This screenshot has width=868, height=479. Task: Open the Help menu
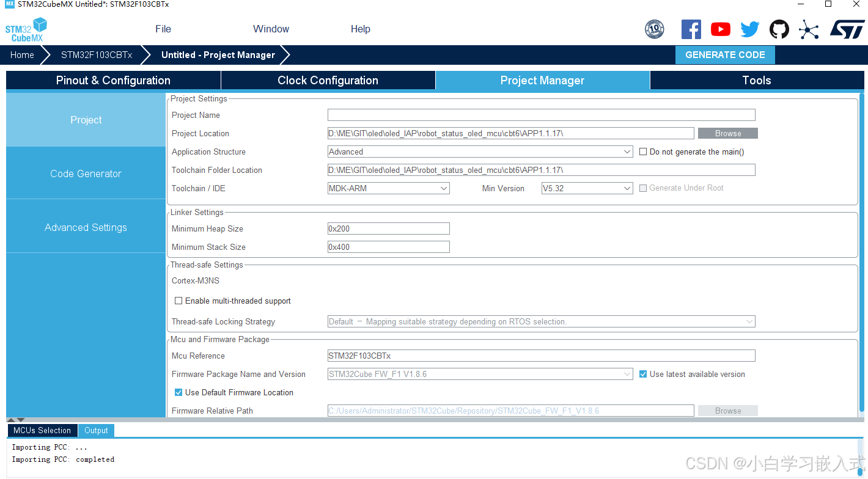[x=361, y=29]
